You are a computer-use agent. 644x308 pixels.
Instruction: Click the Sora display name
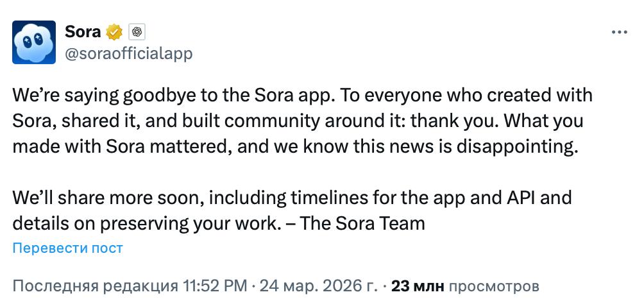[83, 31]
